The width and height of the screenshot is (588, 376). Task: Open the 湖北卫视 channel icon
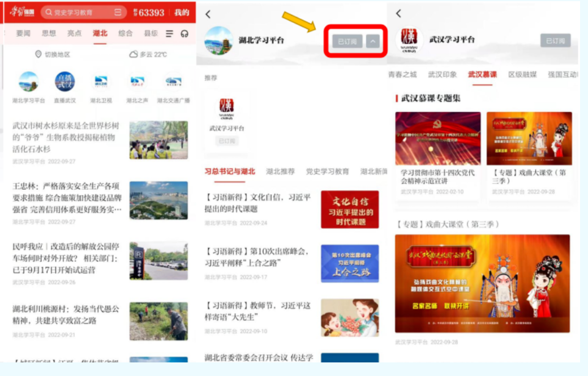tap(101, 82)
